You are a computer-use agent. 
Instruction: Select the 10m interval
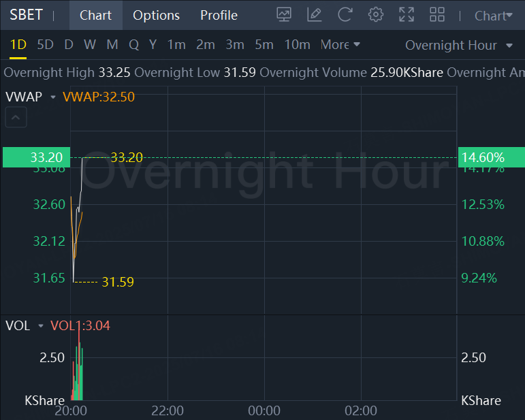click(297, 45)
